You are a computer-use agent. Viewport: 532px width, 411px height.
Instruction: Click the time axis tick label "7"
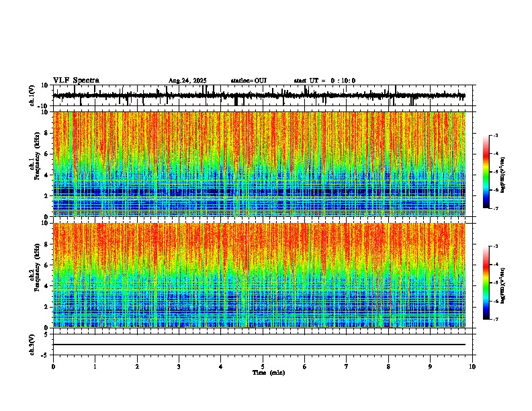347,367
